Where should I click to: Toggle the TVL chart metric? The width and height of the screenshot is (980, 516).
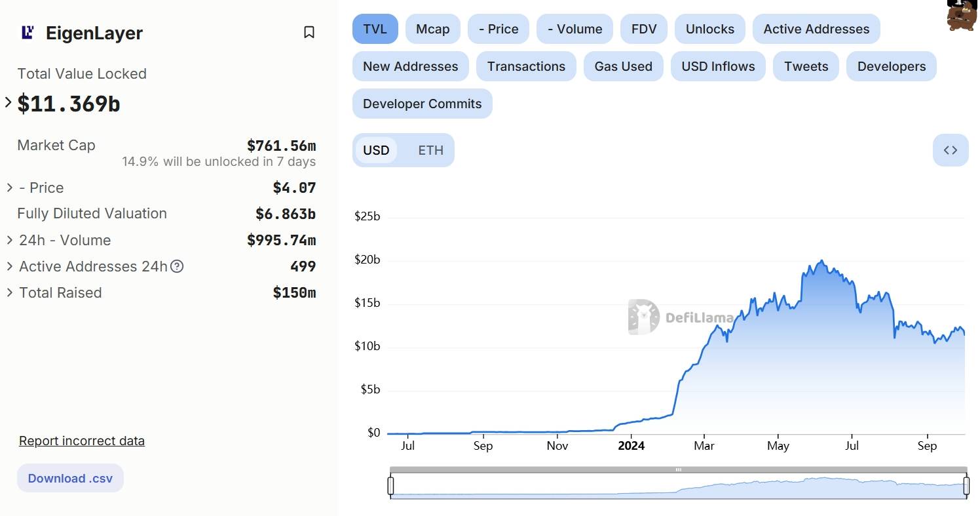coord(375,29)
